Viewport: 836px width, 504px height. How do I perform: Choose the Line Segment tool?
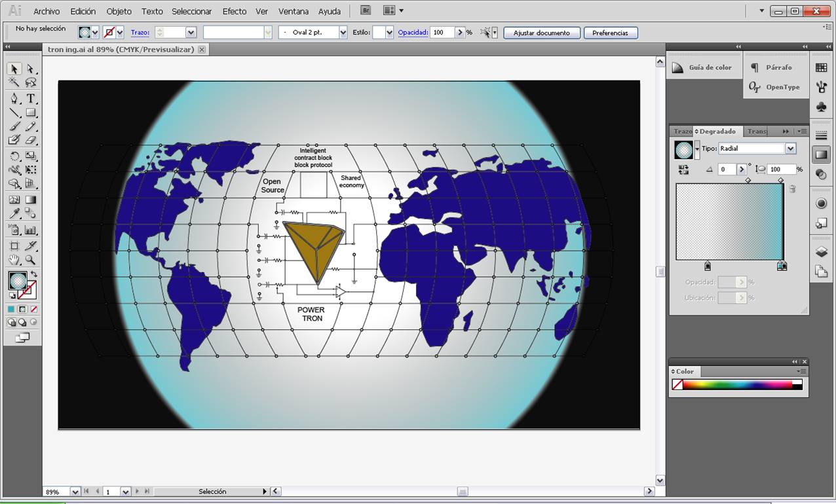(x=14, y=113)
